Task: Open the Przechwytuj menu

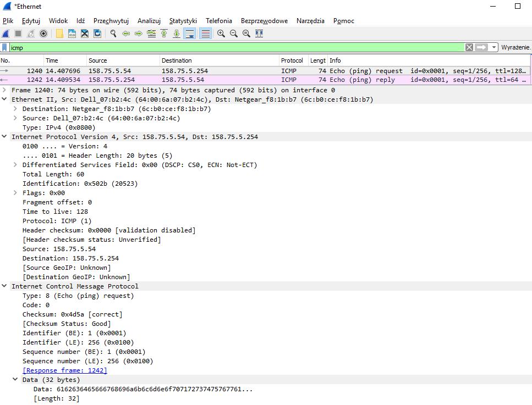Action: tap(111, 21)
